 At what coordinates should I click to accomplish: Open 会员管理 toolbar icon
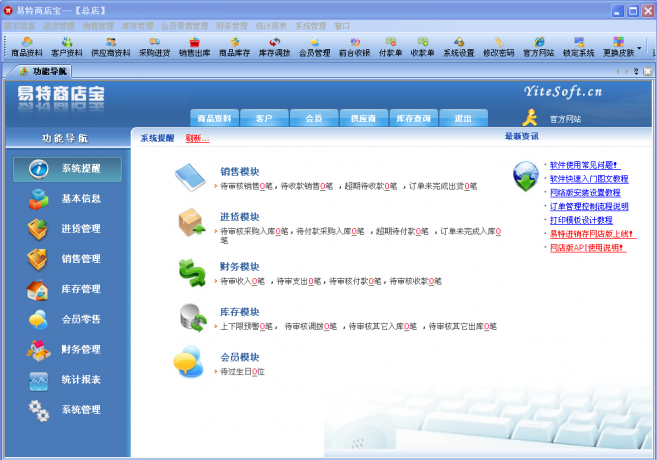315,47
